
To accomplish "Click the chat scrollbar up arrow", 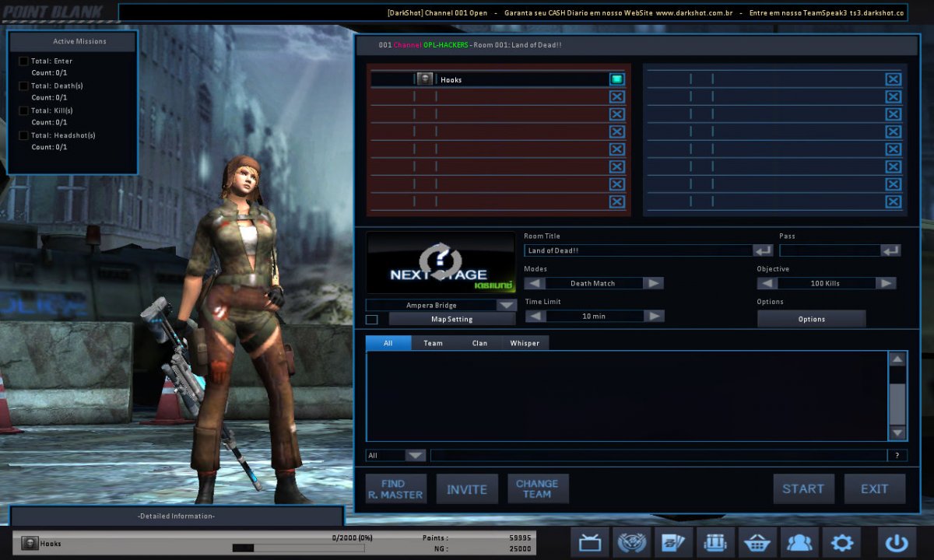I will (897, 359).
